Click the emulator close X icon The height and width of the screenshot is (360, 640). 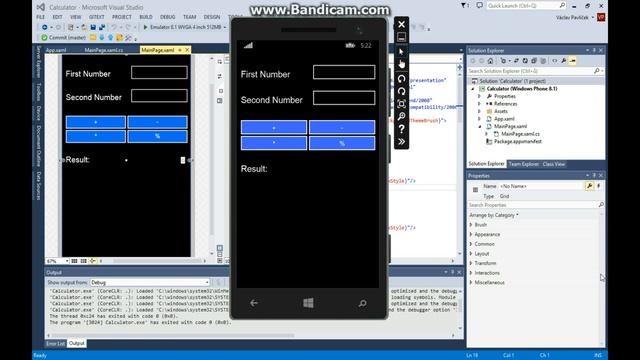click(402, 24)
